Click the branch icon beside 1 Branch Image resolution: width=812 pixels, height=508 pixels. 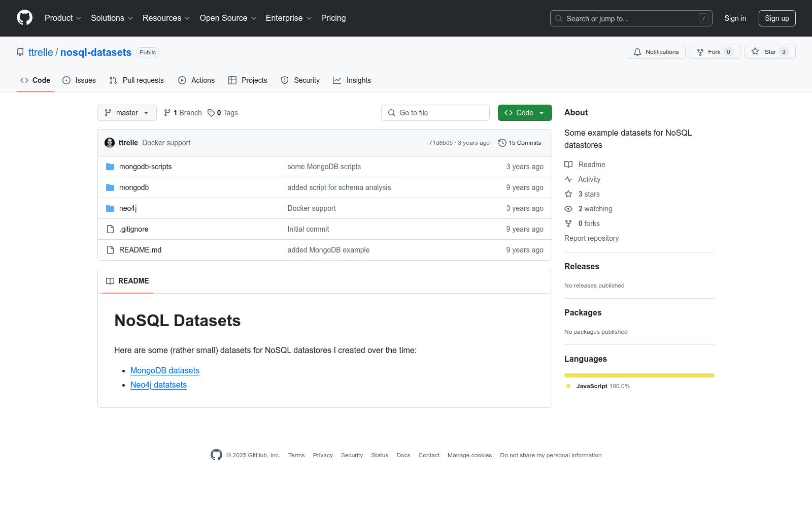click(x=167, y=113)
